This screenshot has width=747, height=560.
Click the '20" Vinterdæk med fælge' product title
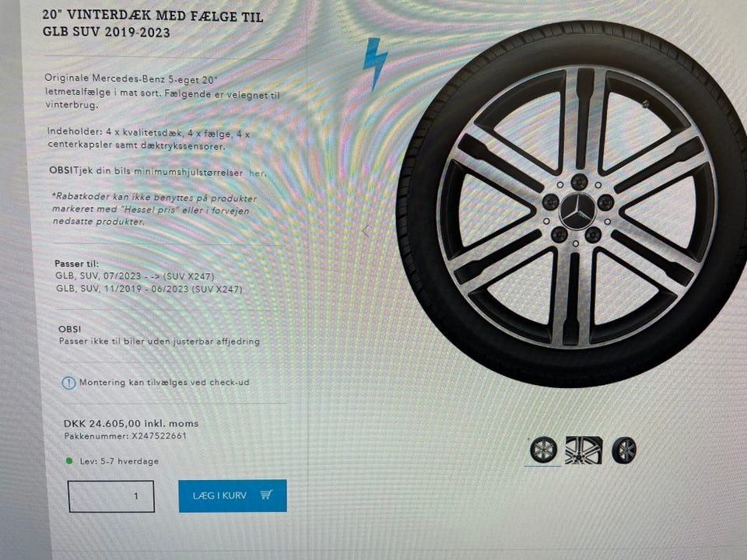pos(153,24)
